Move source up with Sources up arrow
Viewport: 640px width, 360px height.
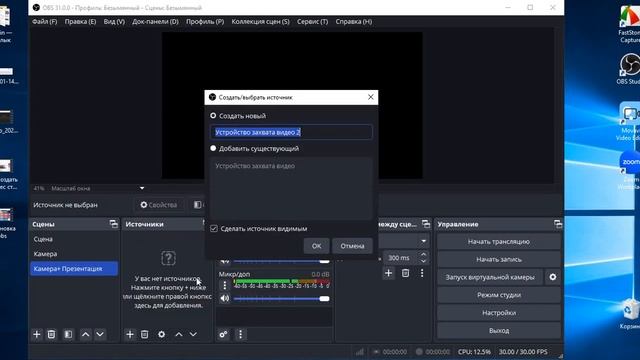[179, 334]
